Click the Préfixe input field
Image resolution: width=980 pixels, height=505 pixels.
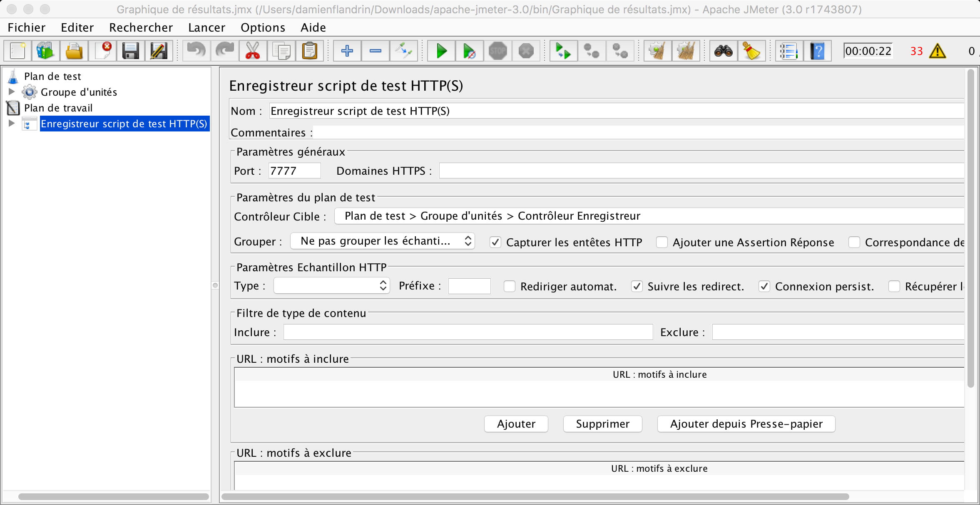(469, 286)
